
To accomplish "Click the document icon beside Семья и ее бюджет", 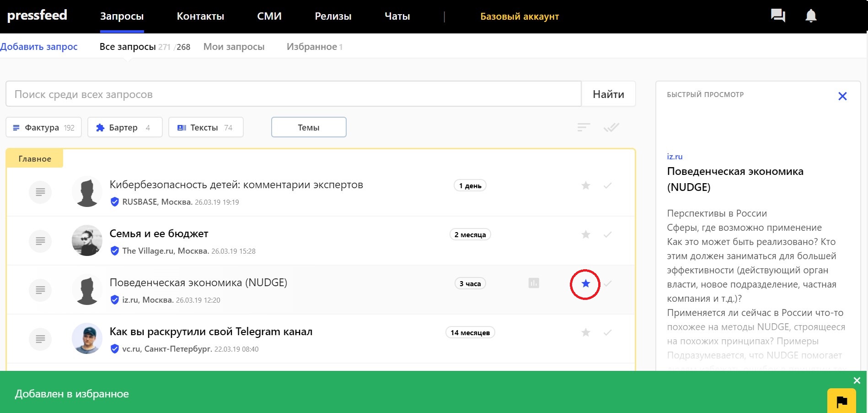I will coord(40,241).
